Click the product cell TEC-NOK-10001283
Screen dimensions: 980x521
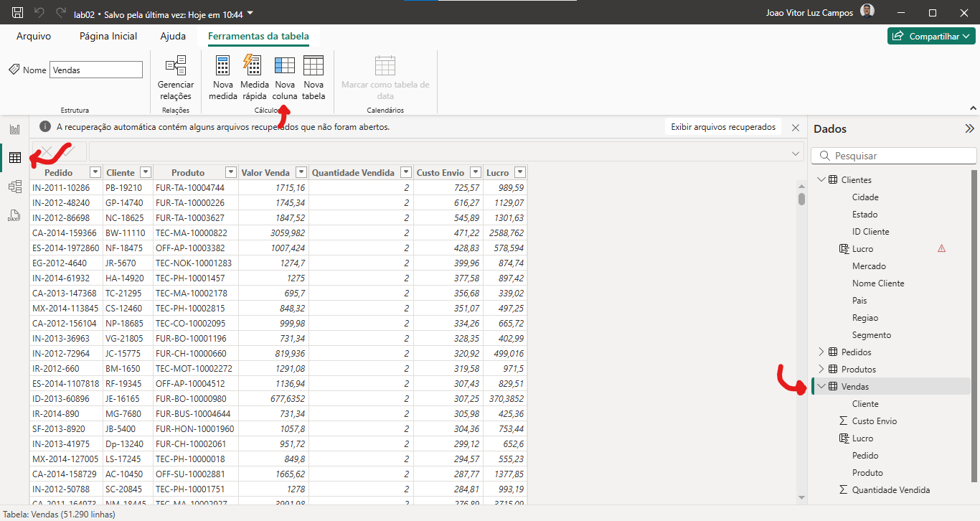(195, 263)
